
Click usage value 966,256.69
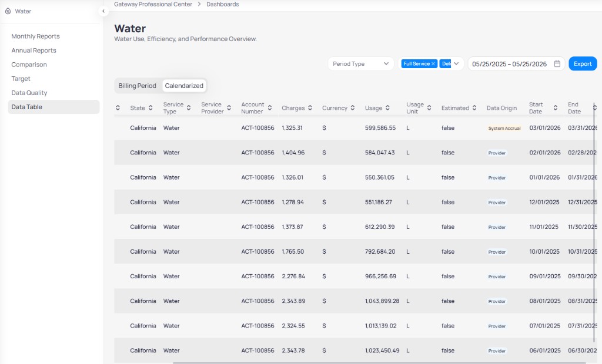380,276
